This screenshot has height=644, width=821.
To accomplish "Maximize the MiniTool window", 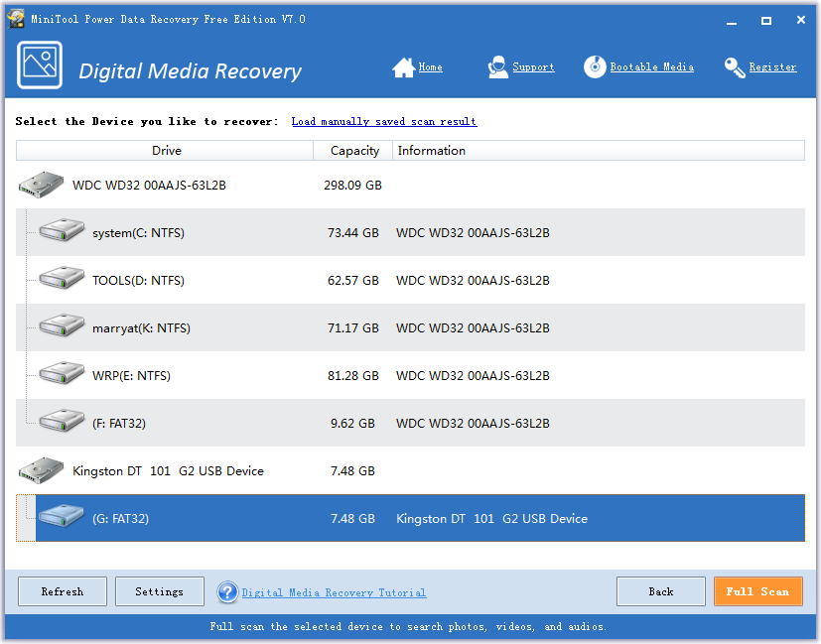I will [766, 21].
